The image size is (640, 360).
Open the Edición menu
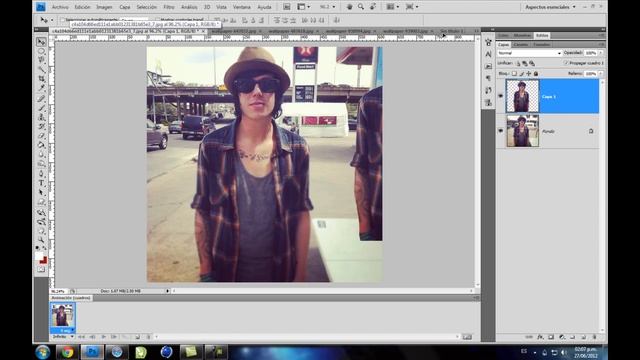click(x=82, y=7)
